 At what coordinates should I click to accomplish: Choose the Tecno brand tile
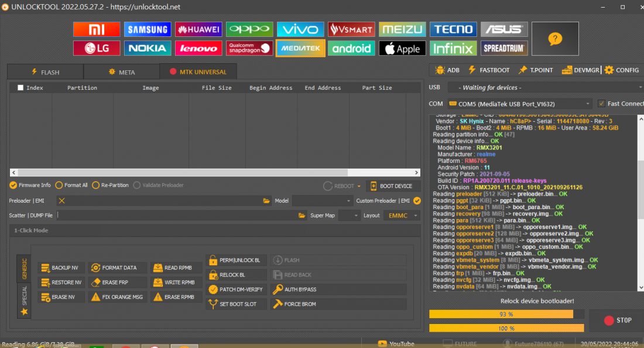[453, 29]
